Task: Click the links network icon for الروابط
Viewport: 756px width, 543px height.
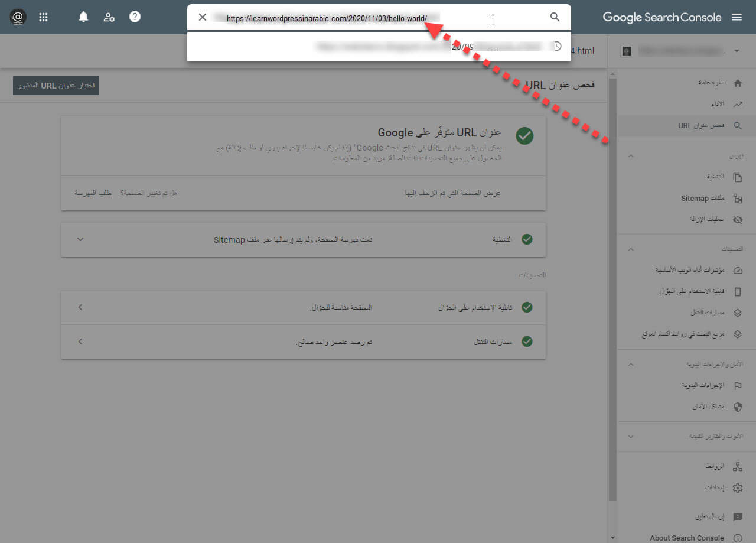Action: tap(738, 467)
